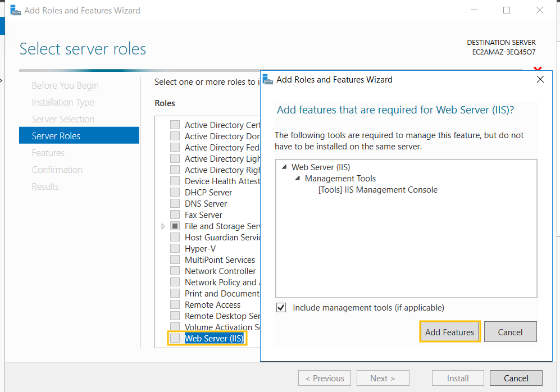
Task: Check the MultiPoint Services role
Action: click(x=175, y=259)
